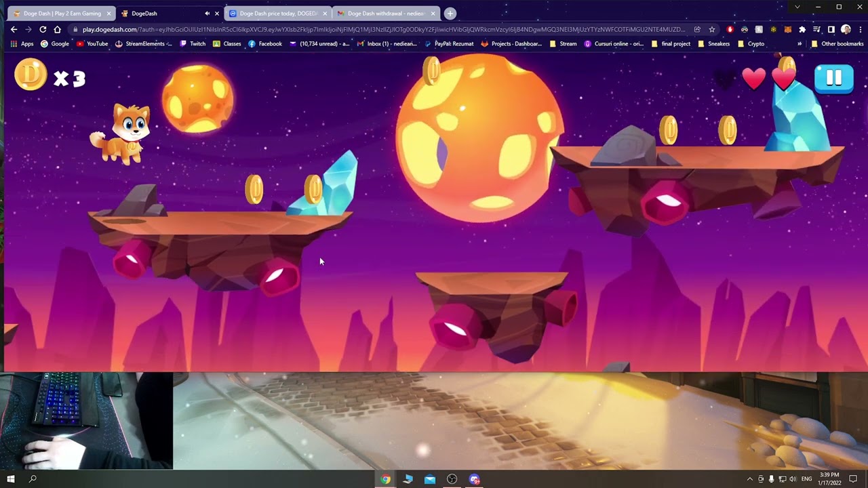Open the Chrome profile avatar

click(846, 29)
